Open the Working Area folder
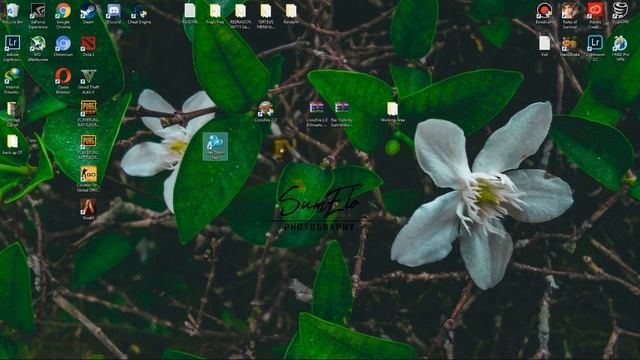The image size is (640, 360). [392, 111]
